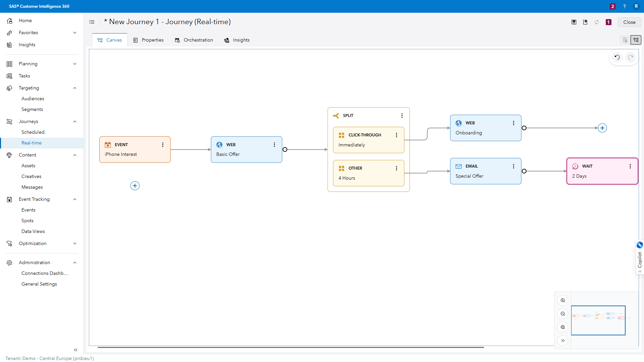The height and width of the screenshot is (362, 644).
Task: Click fit-to-screen zoom icon on minimap
Action: pos(563,327)
